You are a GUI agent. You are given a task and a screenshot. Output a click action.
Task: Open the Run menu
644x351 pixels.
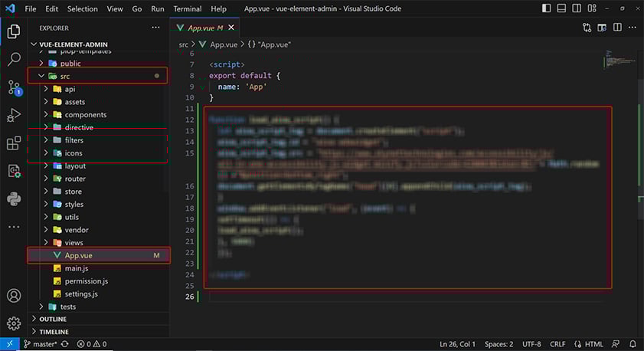(158, 8)
